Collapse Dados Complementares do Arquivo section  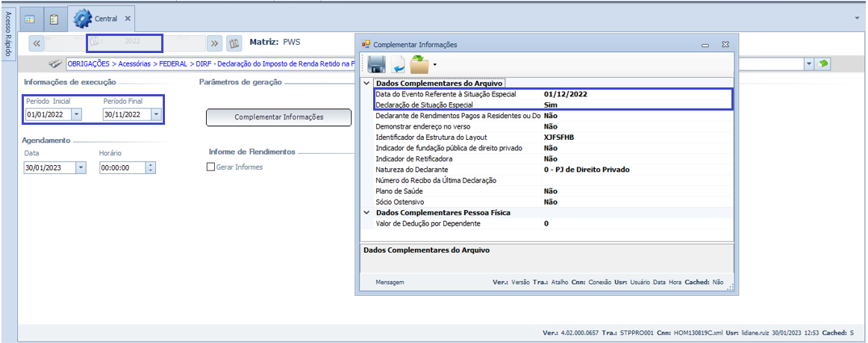[x=366, y=84]
